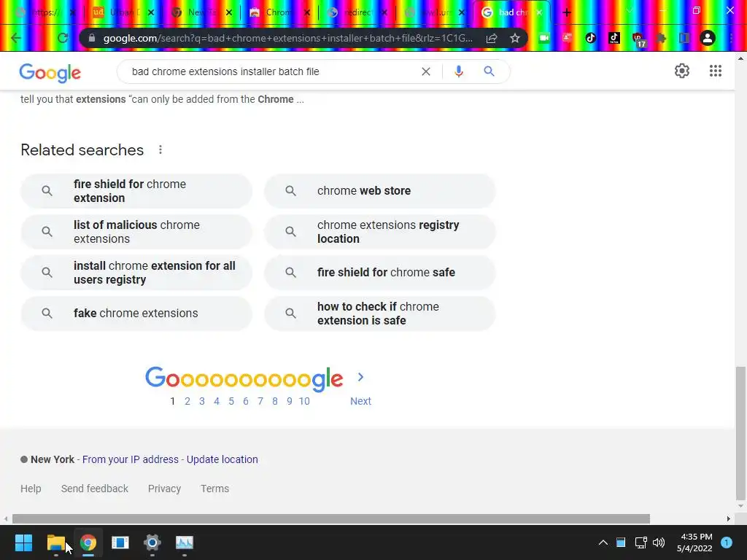Click the Google logo in the header
Image resolution: width=747 pixels, height=560 pixels.
click(x=50, y=72)
